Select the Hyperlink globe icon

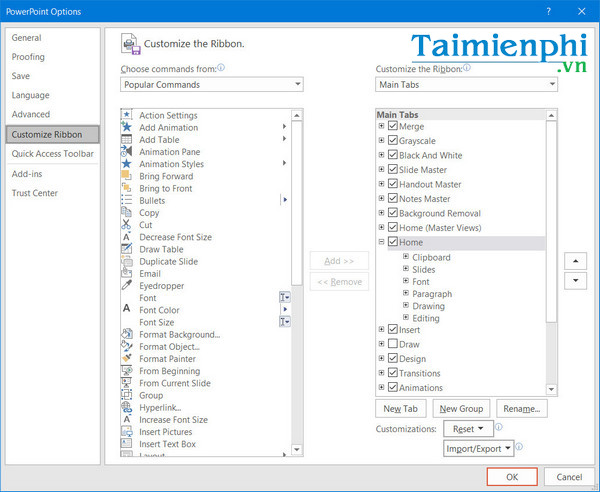(127, 407)
